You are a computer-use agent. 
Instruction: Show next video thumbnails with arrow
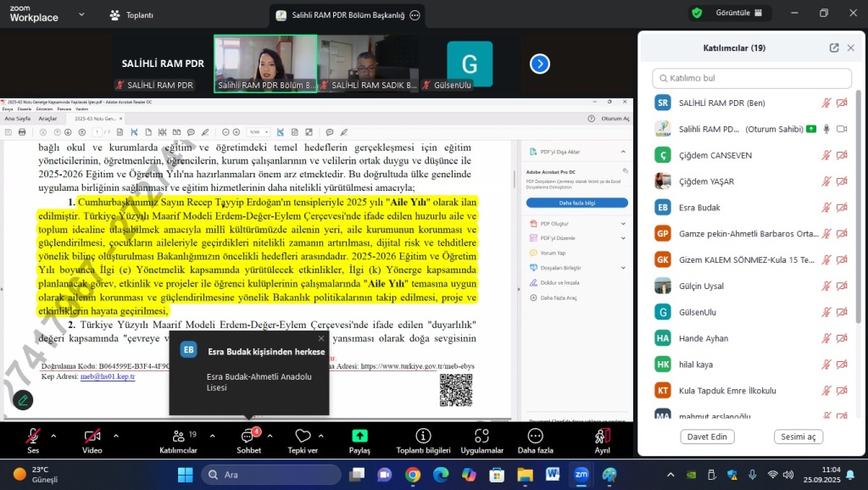(540, 64)
